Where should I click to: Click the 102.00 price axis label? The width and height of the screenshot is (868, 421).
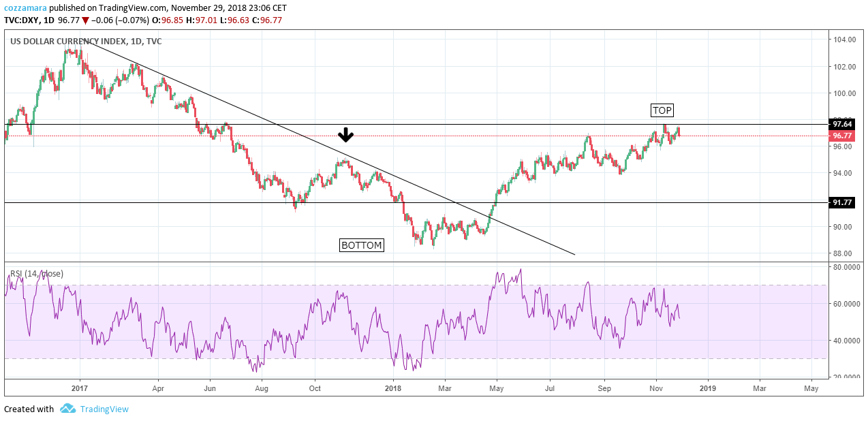click(844, 67)
